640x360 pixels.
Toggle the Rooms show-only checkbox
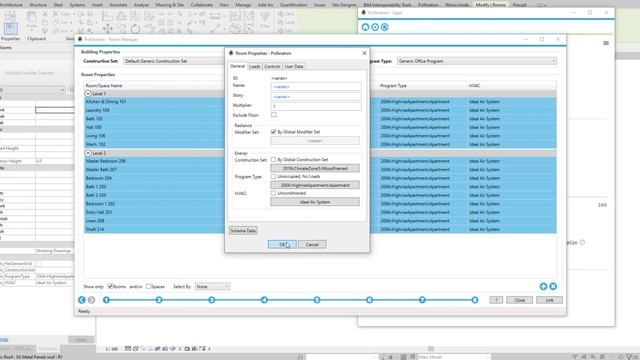coord(110,287)
